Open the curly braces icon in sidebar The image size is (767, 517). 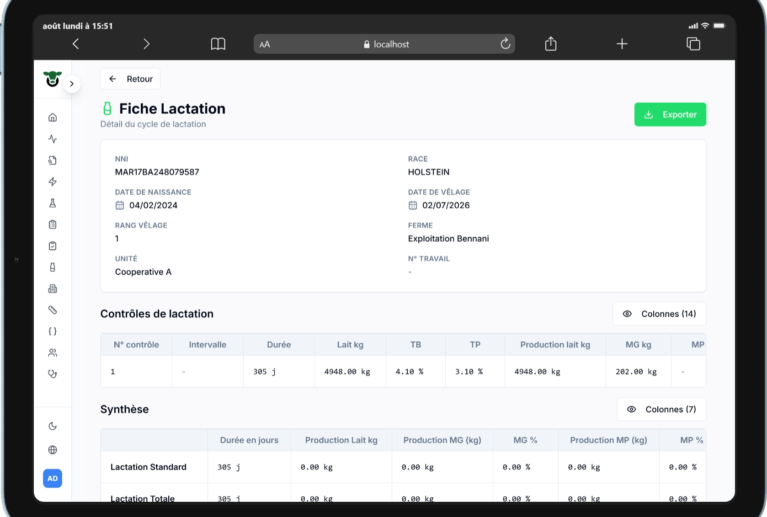tap(53, 331)
